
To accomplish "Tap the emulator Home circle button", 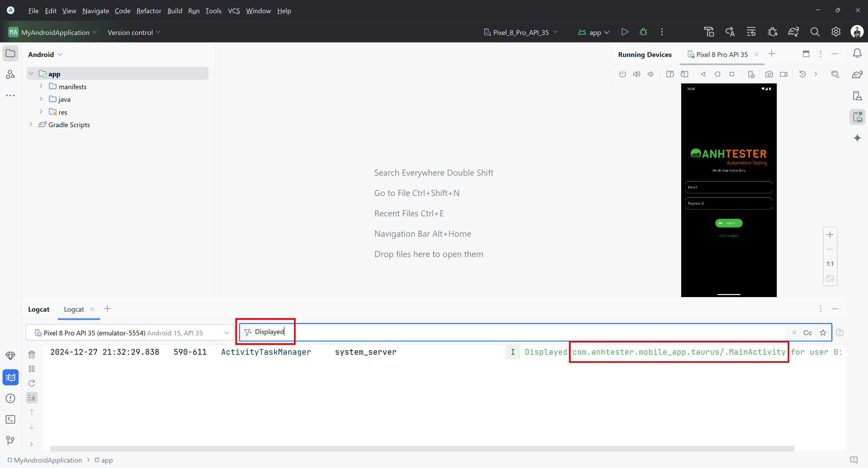I will pos(717,74).
